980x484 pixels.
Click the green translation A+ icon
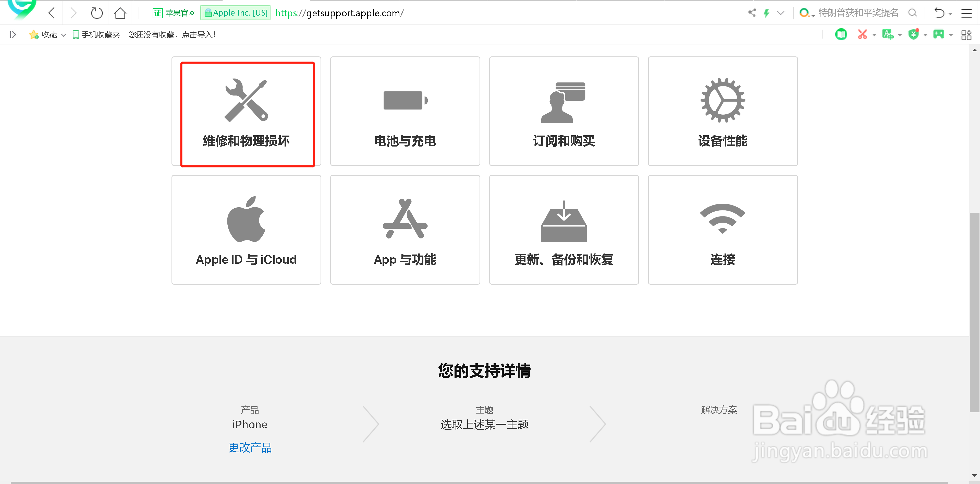(889, 35)
